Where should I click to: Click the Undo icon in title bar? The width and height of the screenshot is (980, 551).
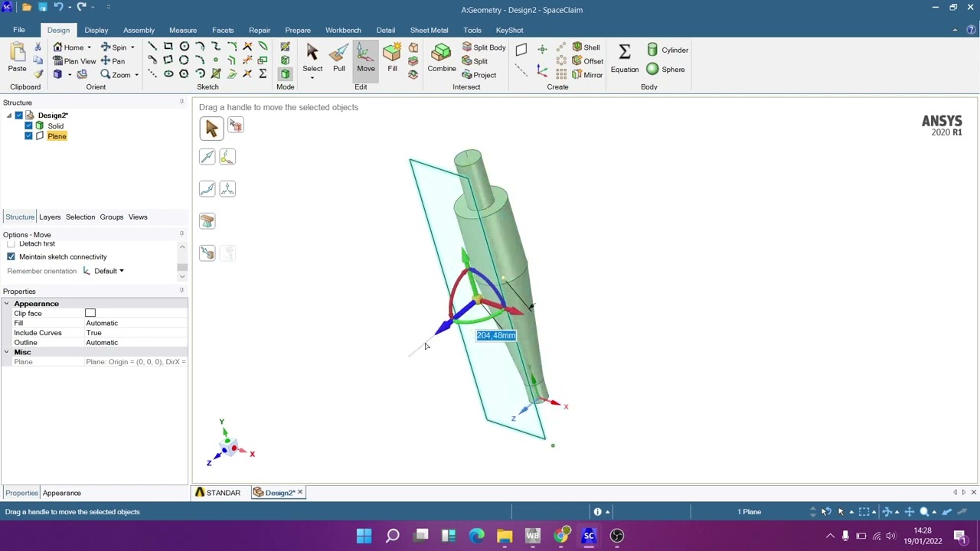pos(58,7)
